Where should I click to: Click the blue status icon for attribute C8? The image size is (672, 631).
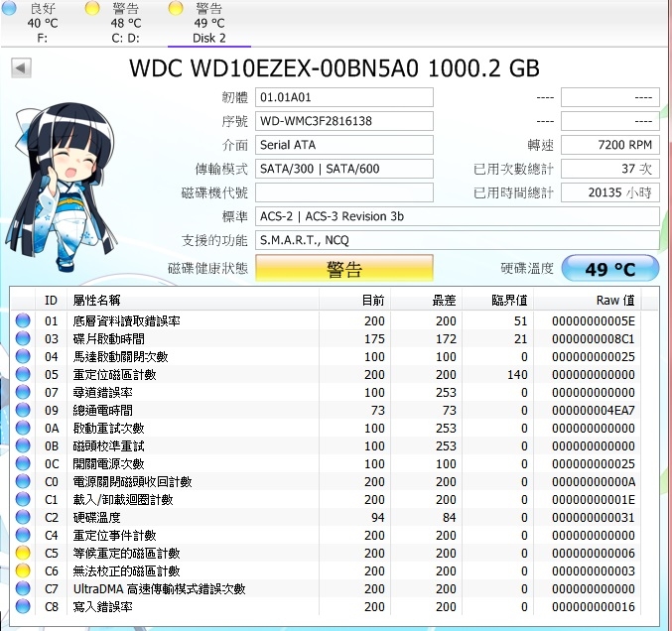[23, 606]
